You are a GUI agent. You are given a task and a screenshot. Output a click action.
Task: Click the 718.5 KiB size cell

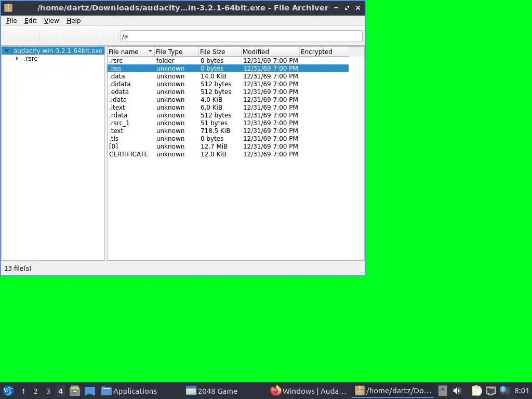(x=215, y=130)
